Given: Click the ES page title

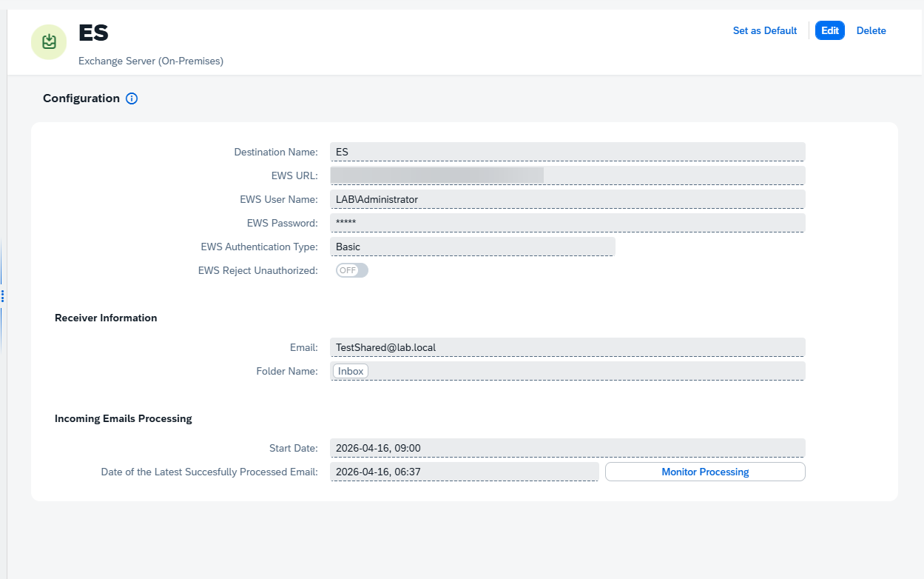Looking at the screenshot, I should (94, 33).
